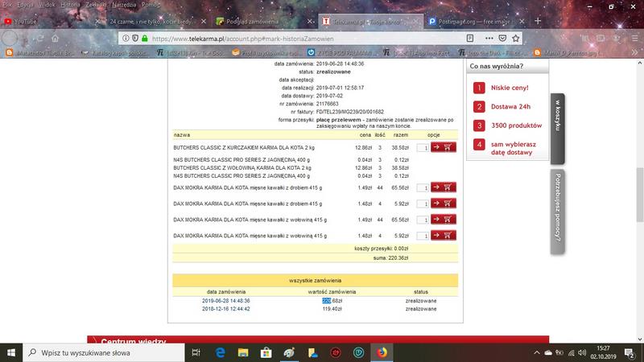644x362 pixels.
Task: Open Firefox library icon
Action: (585, 38)
